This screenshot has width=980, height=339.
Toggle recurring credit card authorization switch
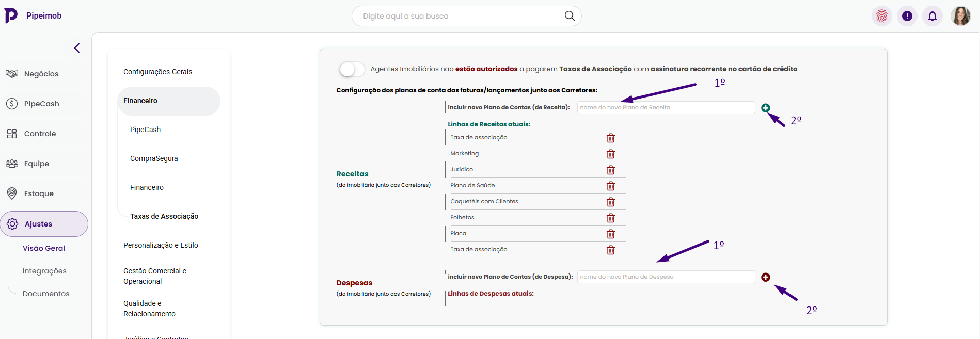pyautogui.click(x=352, y=69)
